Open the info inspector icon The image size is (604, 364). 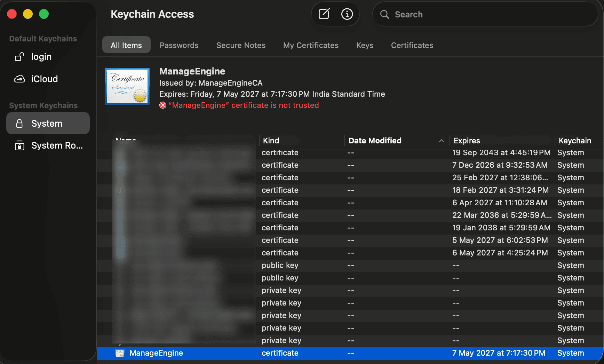347,14
